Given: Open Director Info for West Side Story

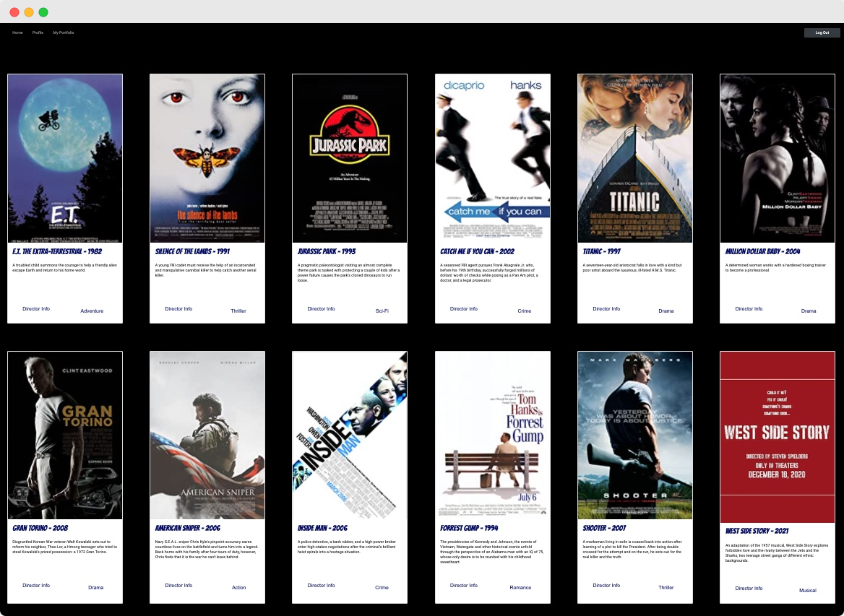Looking at the screenshot, I should [749, 588].
